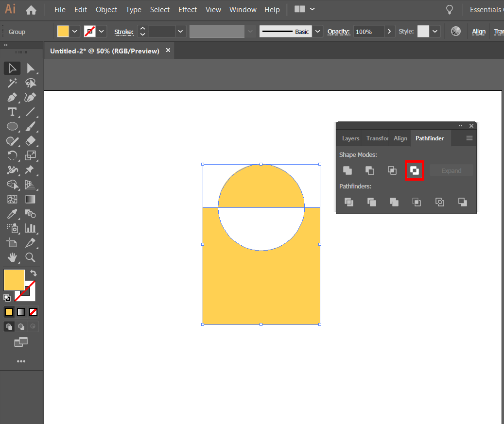The width and height of the screenshot is (504, 424).
Task: Apply the Exclude shape mode
Action: point(415,170)
